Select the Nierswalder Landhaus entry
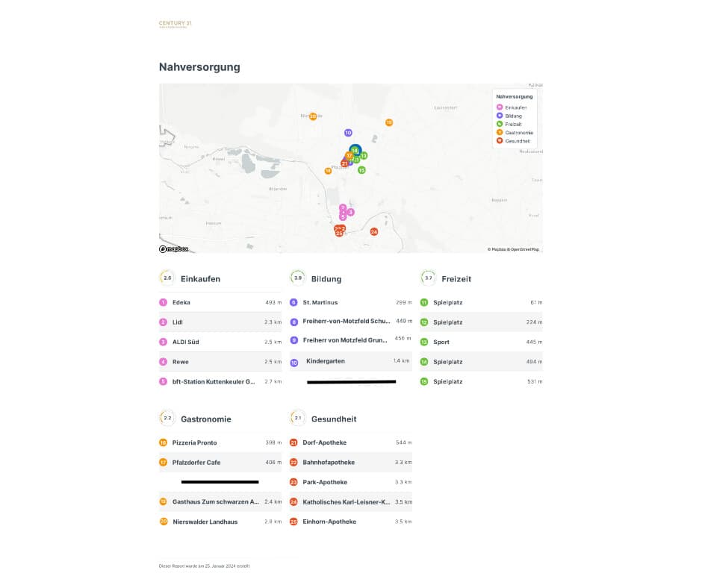 [220, 522]
